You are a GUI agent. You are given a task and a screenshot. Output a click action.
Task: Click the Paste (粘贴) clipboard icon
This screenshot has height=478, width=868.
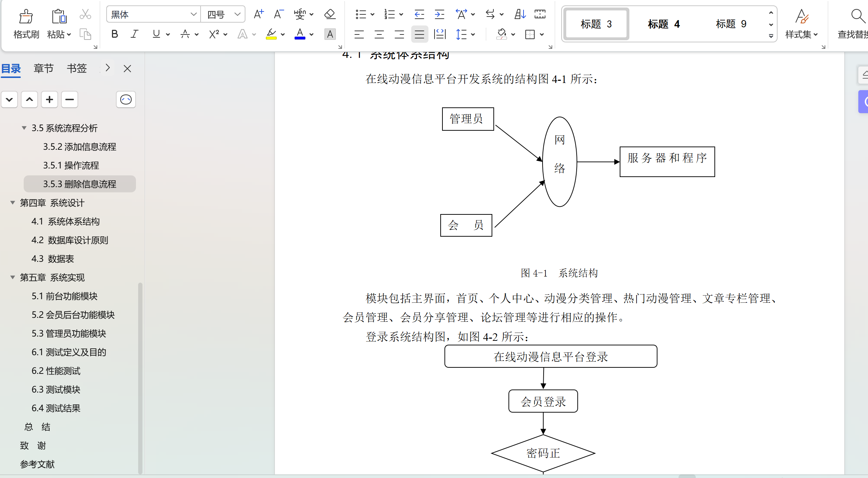point(59,17)
